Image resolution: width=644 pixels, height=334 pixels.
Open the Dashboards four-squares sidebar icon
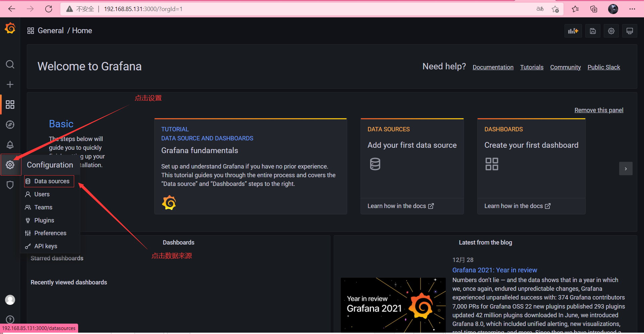pos(10,105)
